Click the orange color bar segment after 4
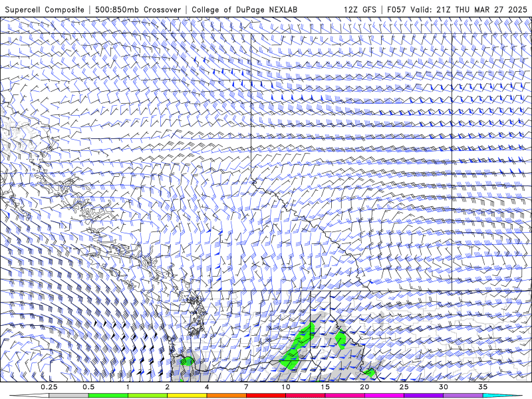This screenshot has height=399, width=532. (x=226, y=396)
